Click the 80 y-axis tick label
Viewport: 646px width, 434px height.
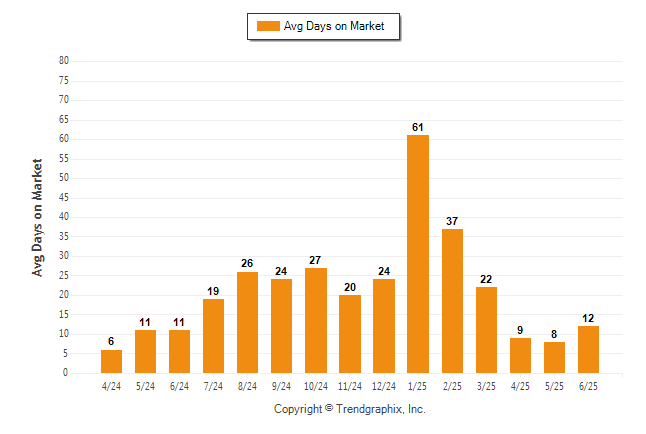(x=63, y=61)
